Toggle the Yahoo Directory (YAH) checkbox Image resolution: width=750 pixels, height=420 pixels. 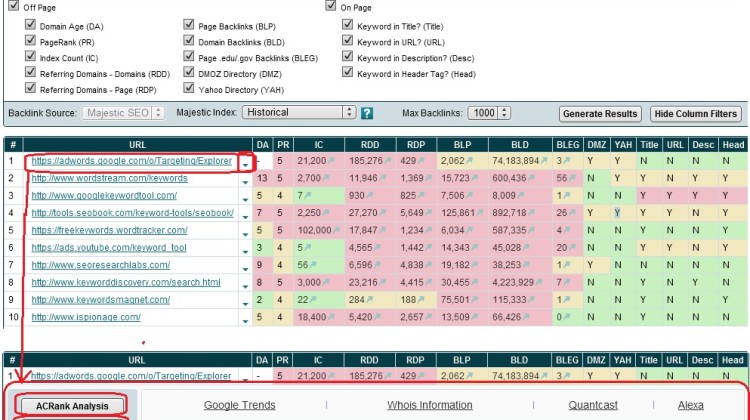pos(189,88)
